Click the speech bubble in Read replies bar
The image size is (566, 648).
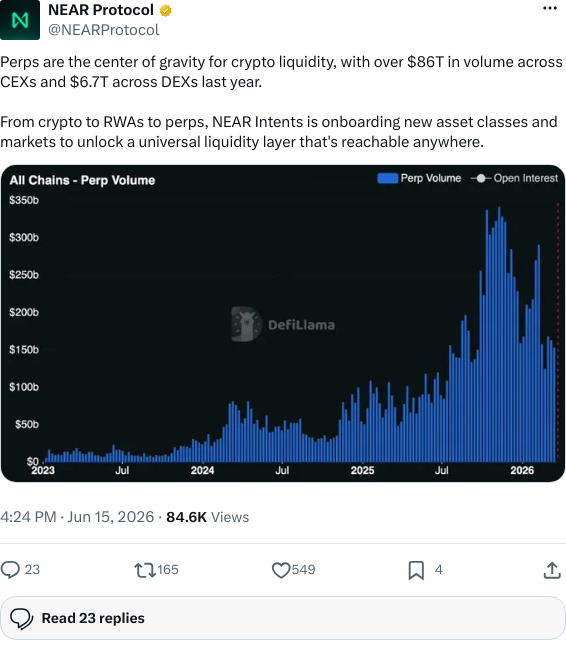pyautogui.click(x=21, y=619)
